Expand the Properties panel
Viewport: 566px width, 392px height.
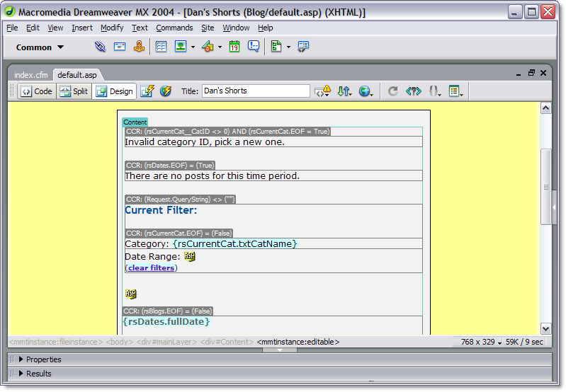coord(21,359)
